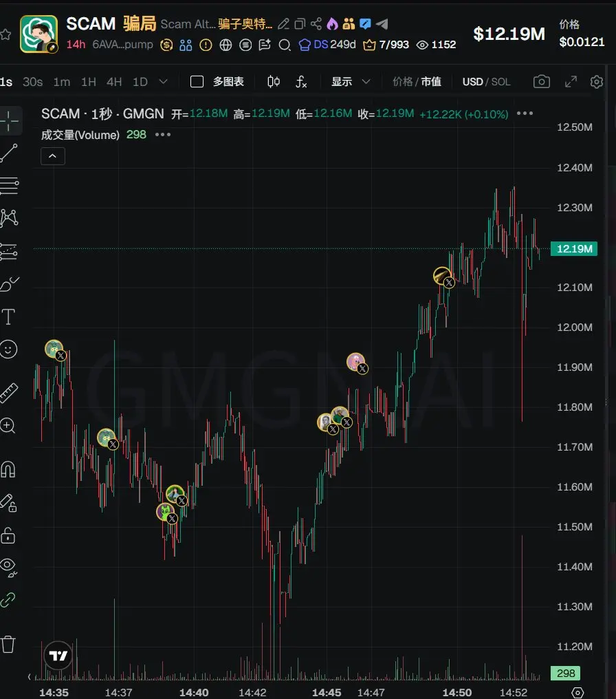Open the fx indicators menu
The height and width of the screenshot is (699, 616).
click(301, 82)
